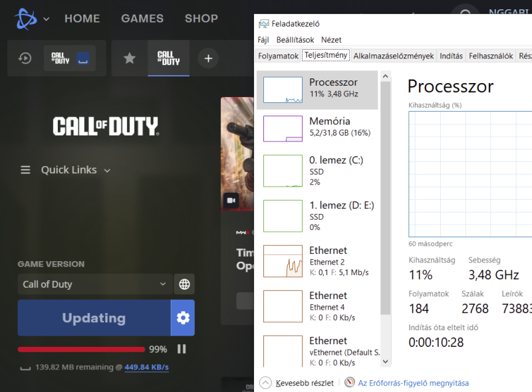Viewport: 532px width, 392px height.
Task: Expand the Quick Links dropdown
Action: coord(107,171)
